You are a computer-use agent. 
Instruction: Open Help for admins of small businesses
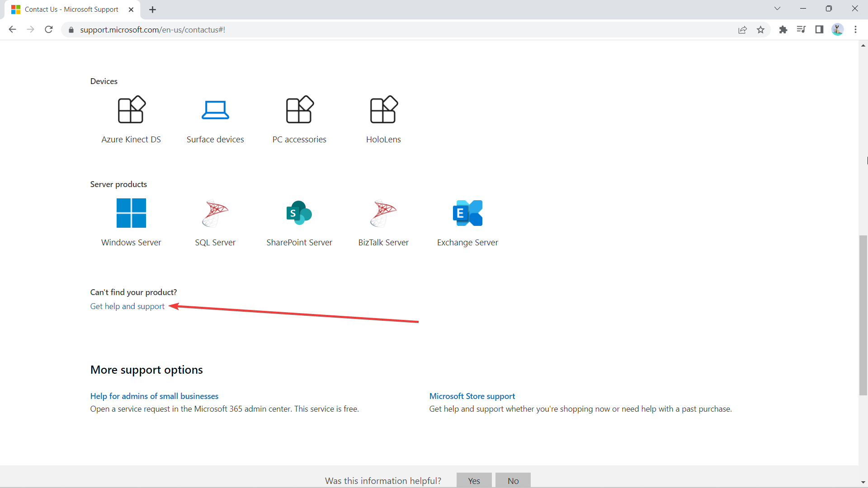[154, 396]
